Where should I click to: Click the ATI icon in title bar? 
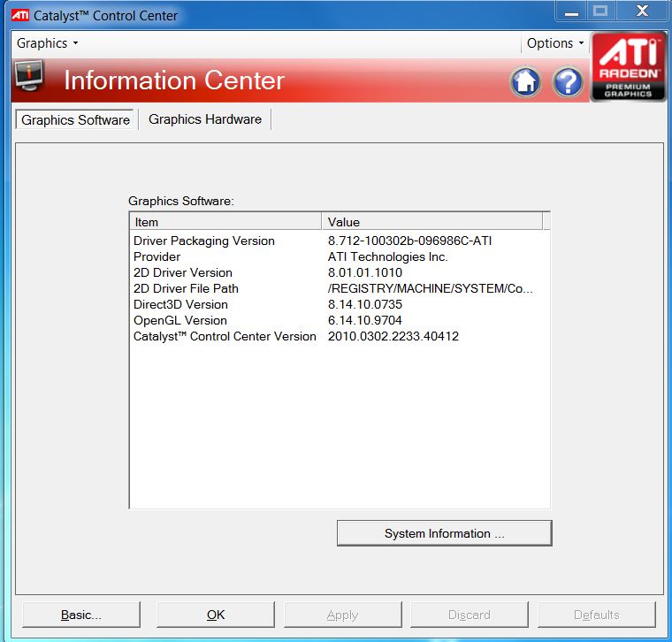(x=20, y=15)
